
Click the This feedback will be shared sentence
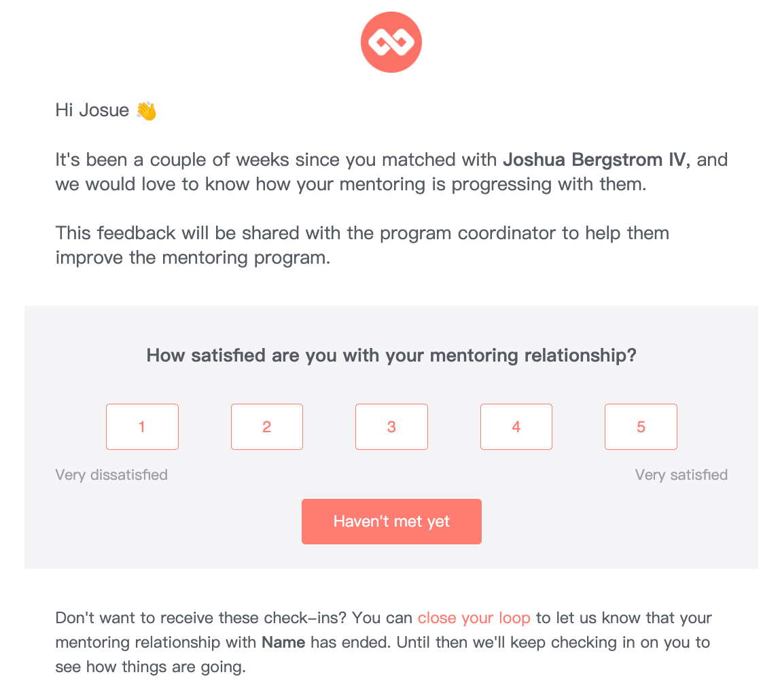click(362, 233)
